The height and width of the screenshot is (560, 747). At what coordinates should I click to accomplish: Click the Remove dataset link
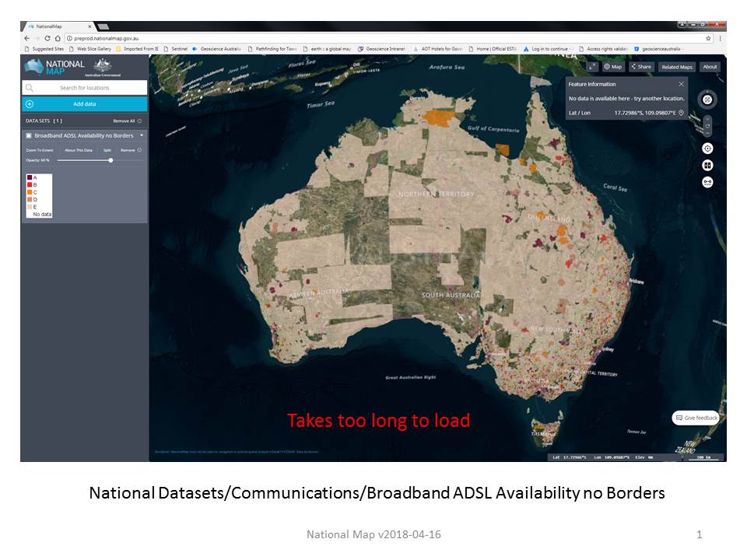tap(128, 150)
